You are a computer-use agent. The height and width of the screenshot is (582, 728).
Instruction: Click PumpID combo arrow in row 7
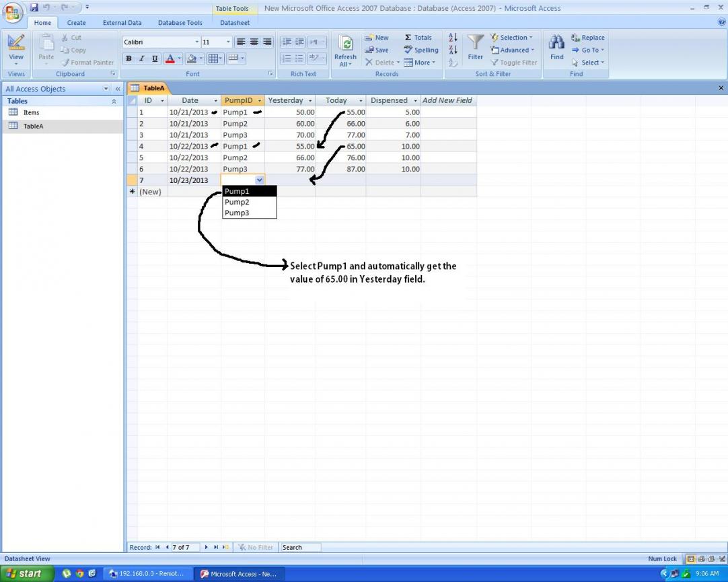tap(260, 180)
